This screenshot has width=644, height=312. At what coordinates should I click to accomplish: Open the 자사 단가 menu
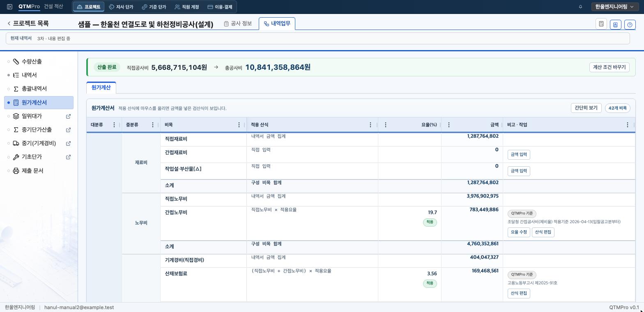pyautogui.click(x=121, y=7)
